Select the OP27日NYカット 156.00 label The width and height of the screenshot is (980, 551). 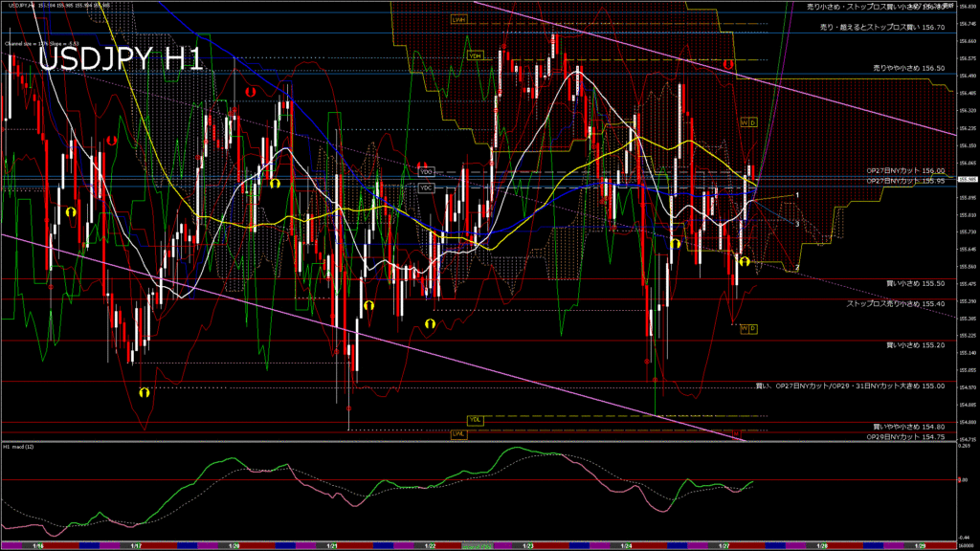[904, 170]
